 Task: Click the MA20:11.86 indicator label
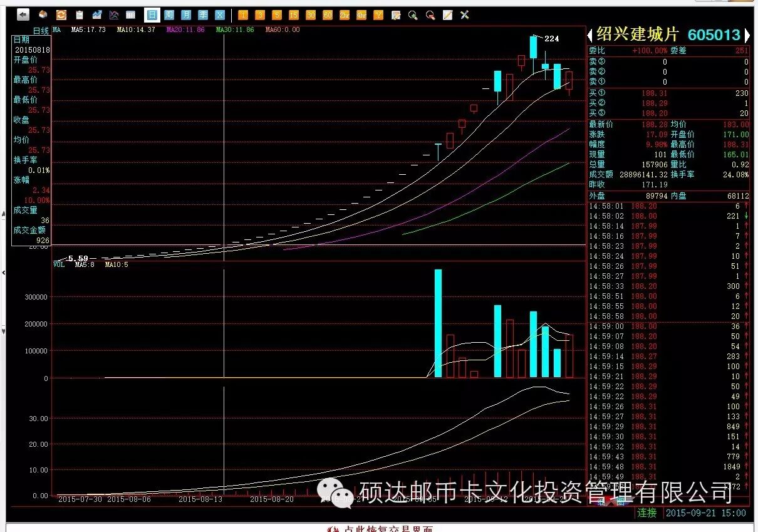point(184,29)
